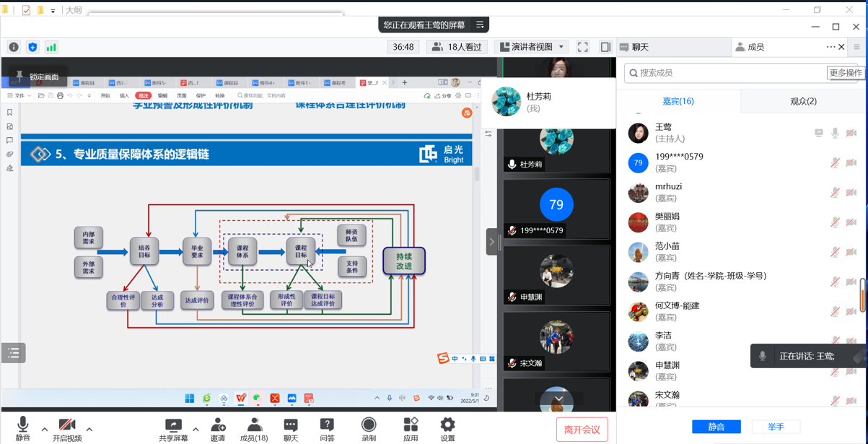
Task: Start recording with the 录制 icon
Action: point(369,428)
